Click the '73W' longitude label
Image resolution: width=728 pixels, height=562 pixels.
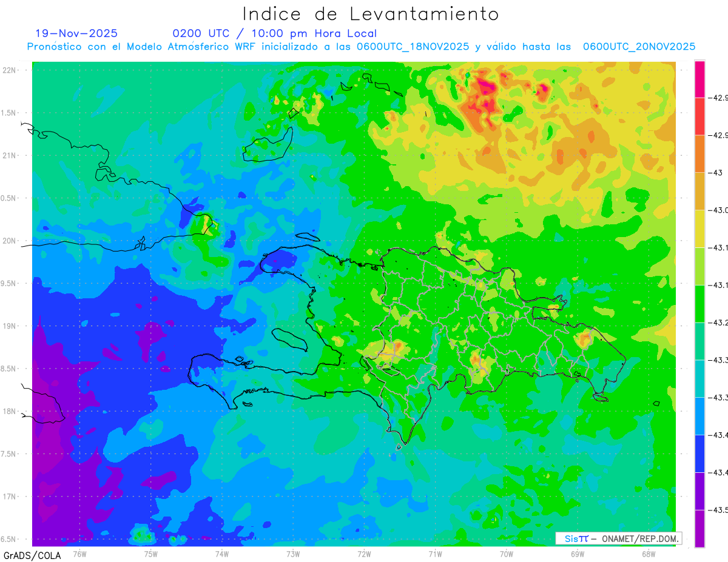293,554
